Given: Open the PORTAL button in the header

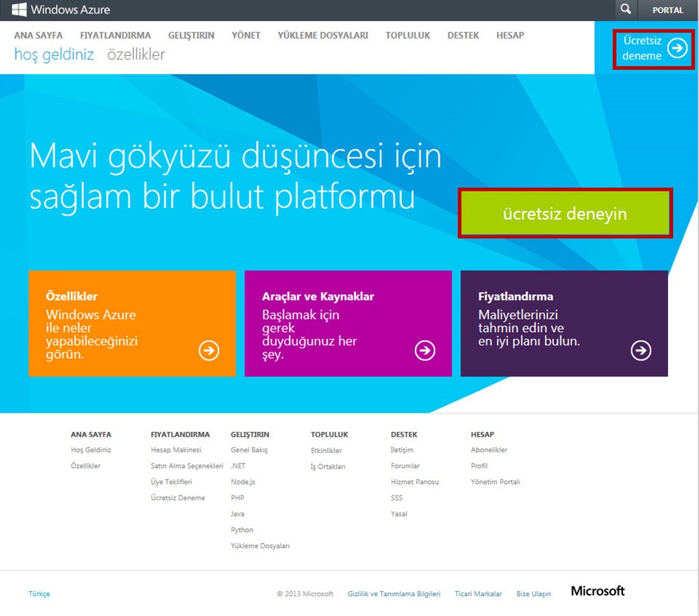Looking at the screenshot, I should pos(668,10).
